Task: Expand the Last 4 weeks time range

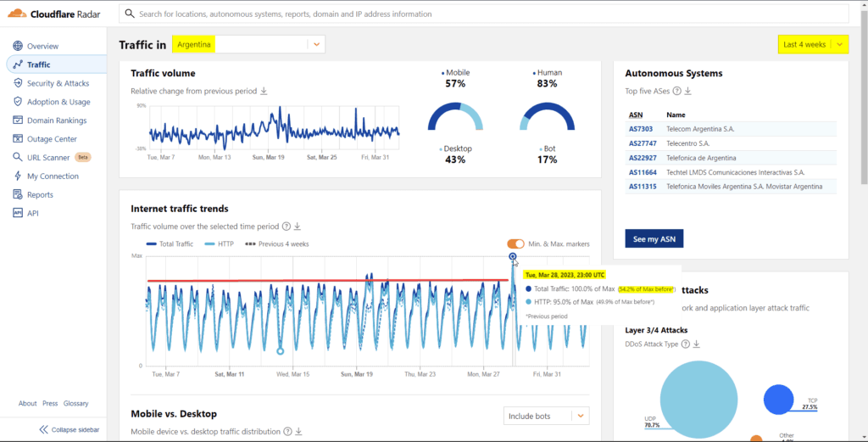Action: [x=839, y=44]
